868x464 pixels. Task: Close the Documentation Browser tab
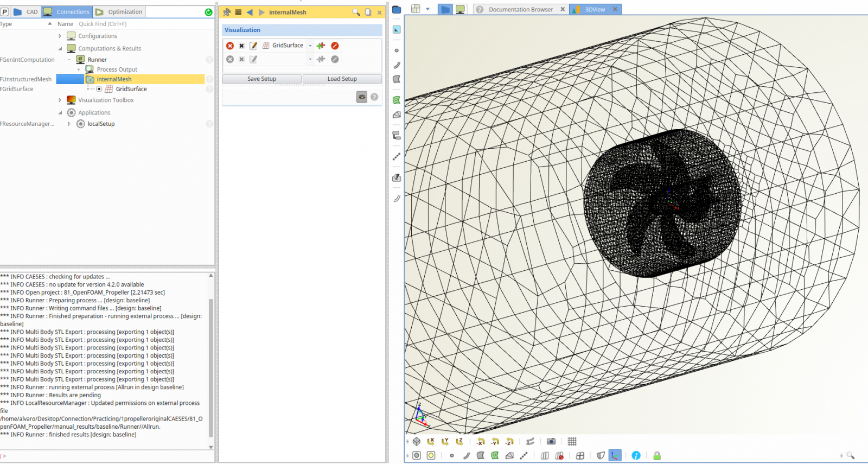pos(563,9)
